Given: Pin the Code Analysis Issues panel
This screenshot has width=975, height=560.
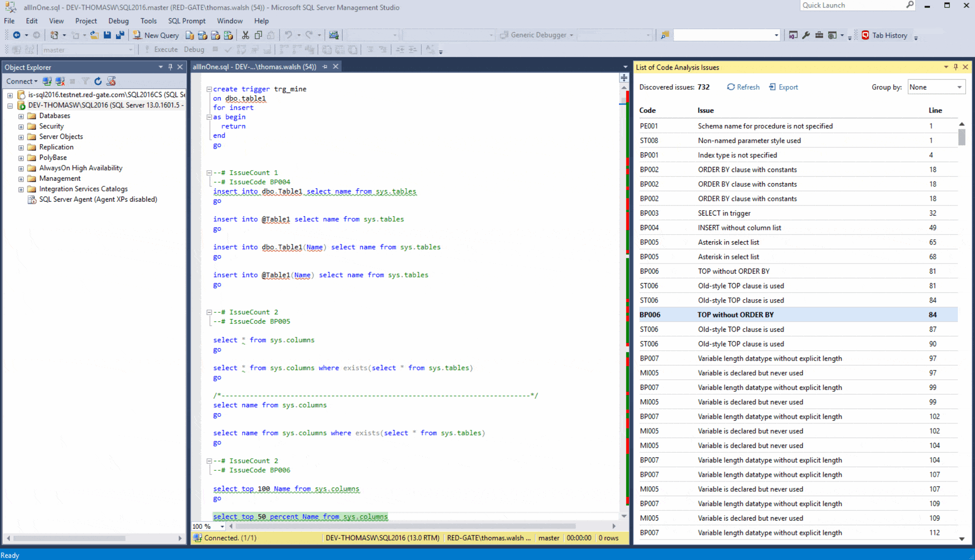Looking at the screenshot, I should 955,67.
